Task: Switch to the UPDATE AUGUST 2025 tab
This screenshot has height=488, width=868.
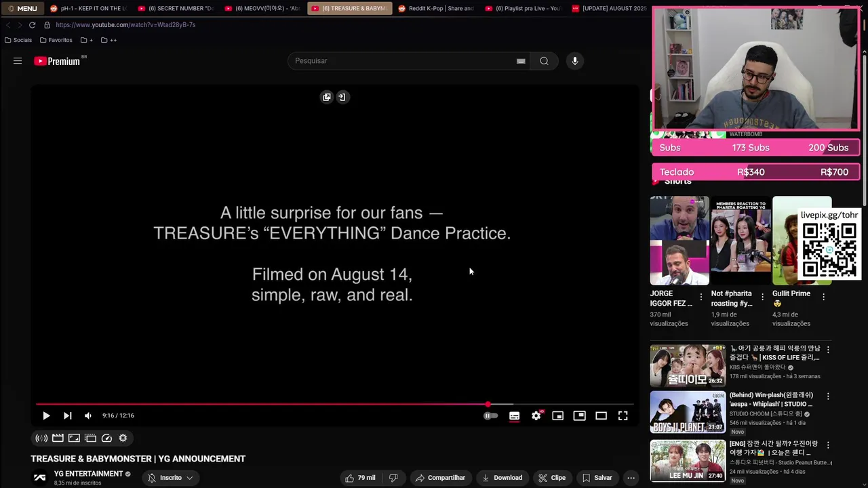Action: [x=609, y=8]
